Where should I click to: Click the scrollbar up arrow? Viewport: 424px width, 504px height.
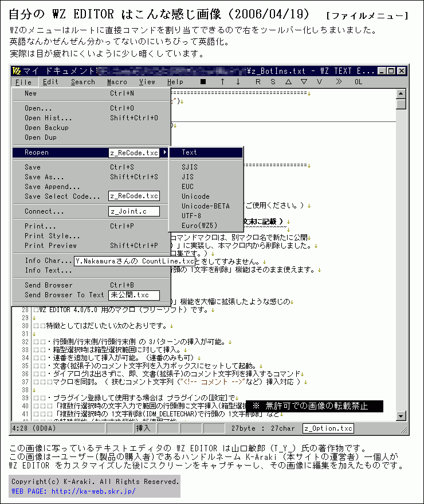[401, 94]
